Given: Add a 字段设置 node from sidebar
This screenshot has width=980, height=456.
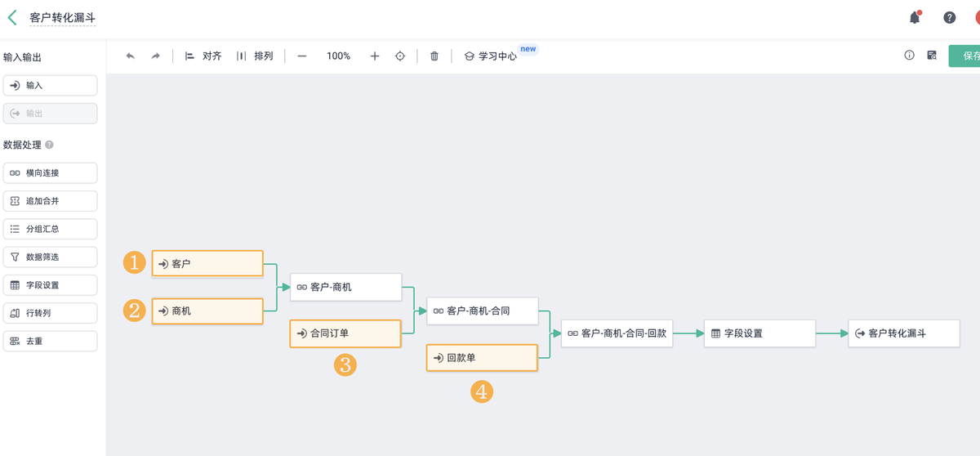Looking at the screenshot, I should (51, 285).
